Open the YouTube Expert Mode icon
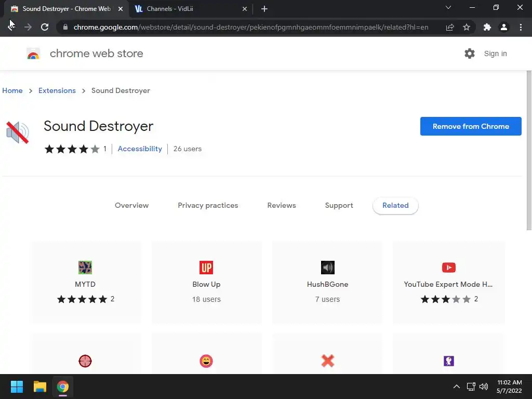 [x=449, y=268]
